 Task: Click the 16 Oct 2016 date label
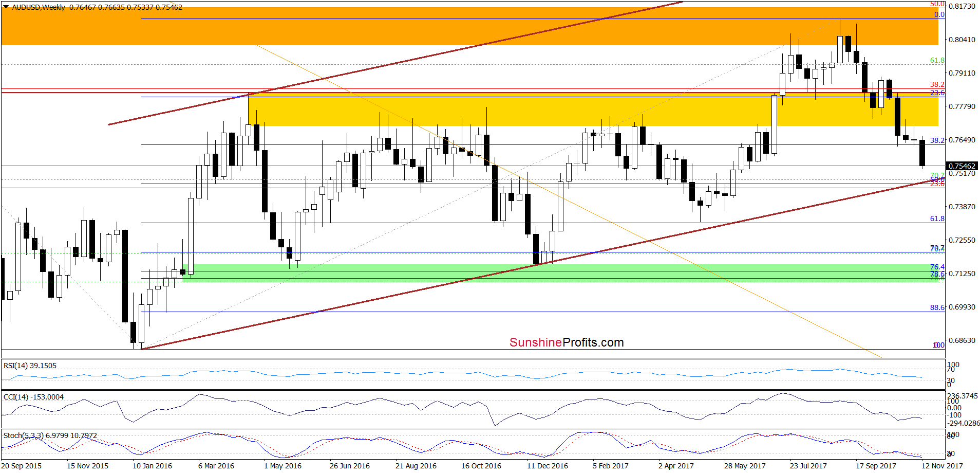[x=481, y=466]
